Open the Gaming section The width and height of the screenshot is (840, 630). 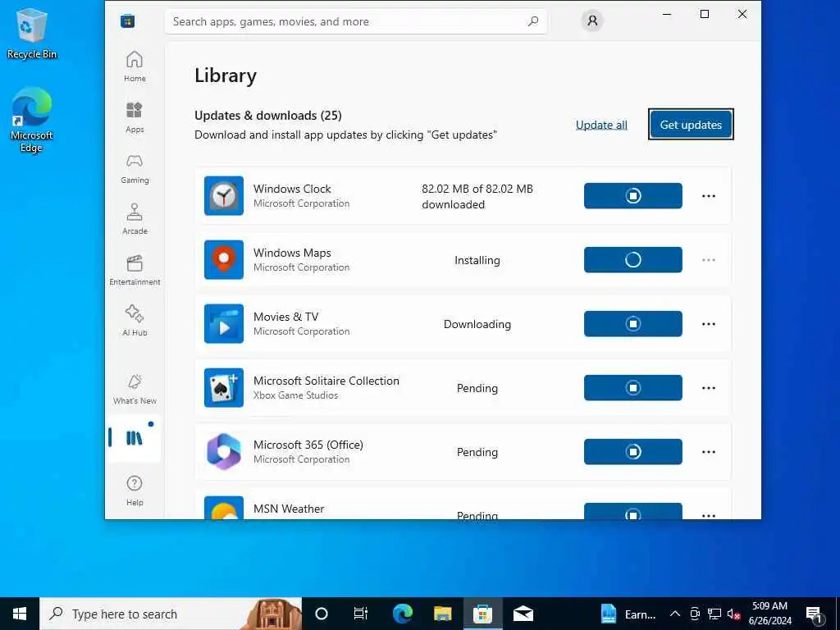click(135, 168)
